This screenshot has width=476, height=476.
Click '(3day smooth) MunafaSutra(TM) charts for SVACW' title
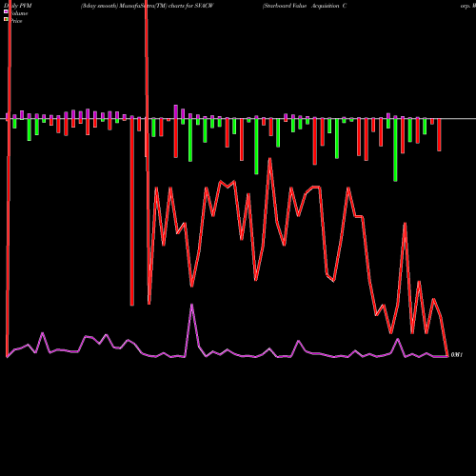point(147,6)
